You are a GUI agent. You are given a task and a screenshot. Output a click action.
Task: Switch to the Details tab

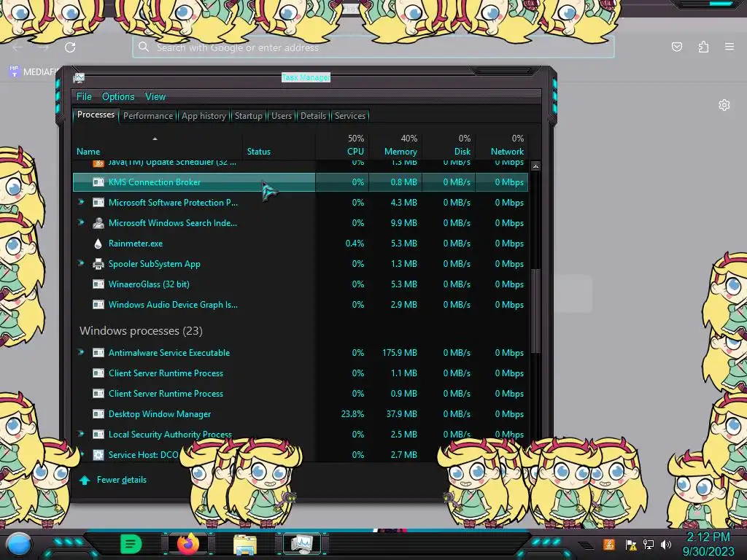(x=313, y=116)
